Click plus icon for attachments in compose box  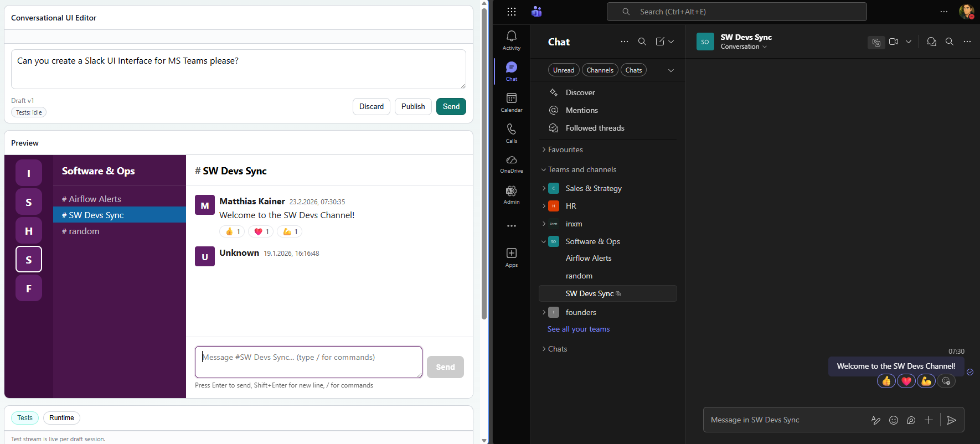click(x=929, y=420)
